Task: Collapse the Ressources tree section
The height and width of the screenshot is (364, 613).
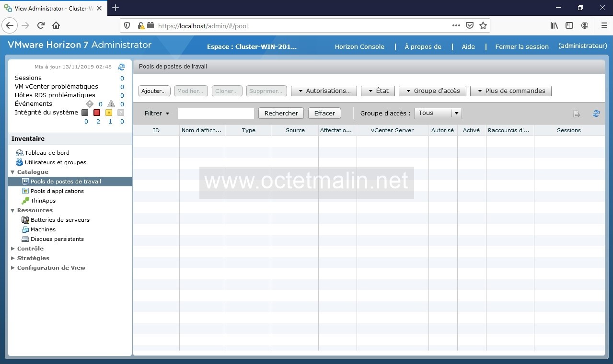Action: pyautogui.click(x=13, y=210)
